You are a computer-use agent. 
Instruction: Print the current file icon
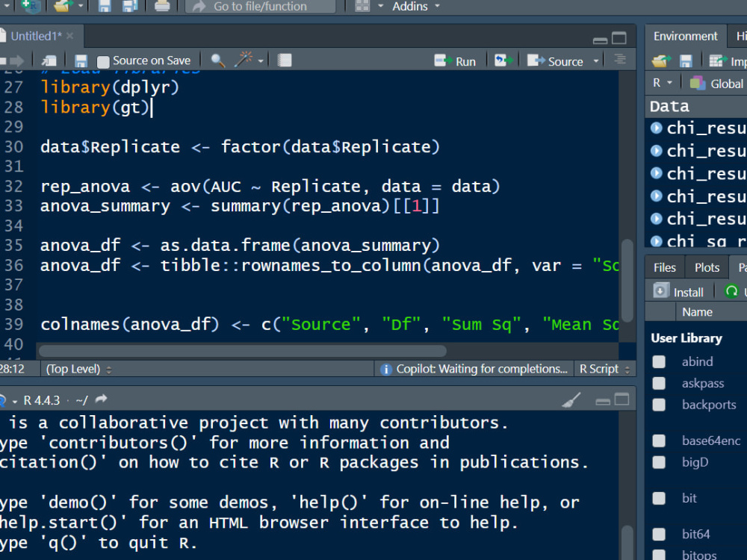(x=162, y=6)
